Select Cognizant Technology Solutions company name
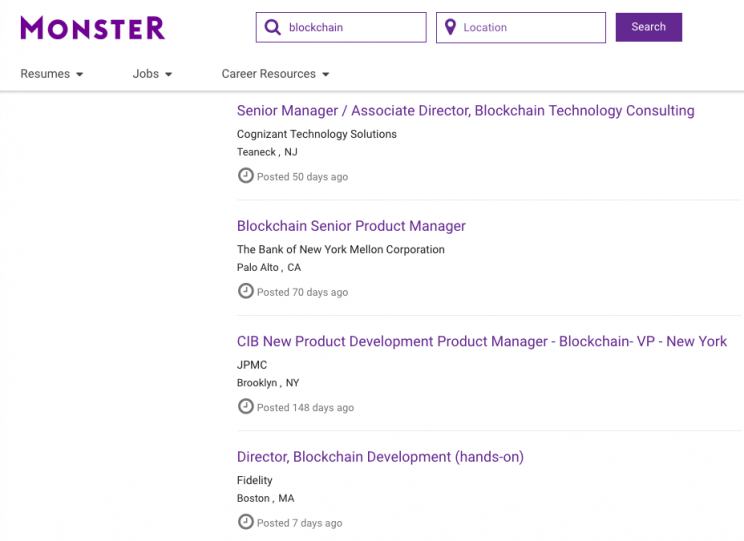The width and height of the screenshot is (744, 541). point(316,134)
